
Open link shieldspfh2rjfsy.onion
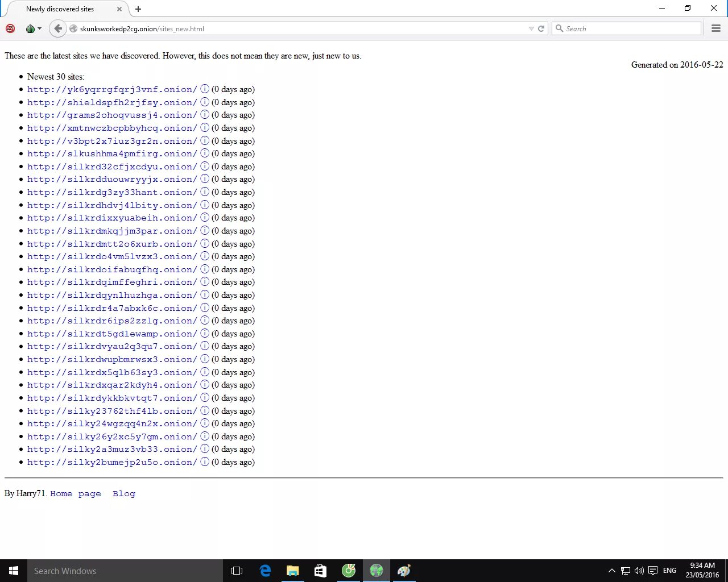coord(112,102)
